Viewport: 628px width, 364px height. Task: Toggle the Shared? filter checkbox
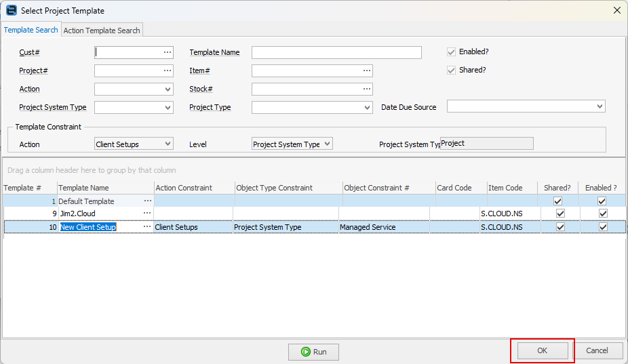click(x=452, y=70)
